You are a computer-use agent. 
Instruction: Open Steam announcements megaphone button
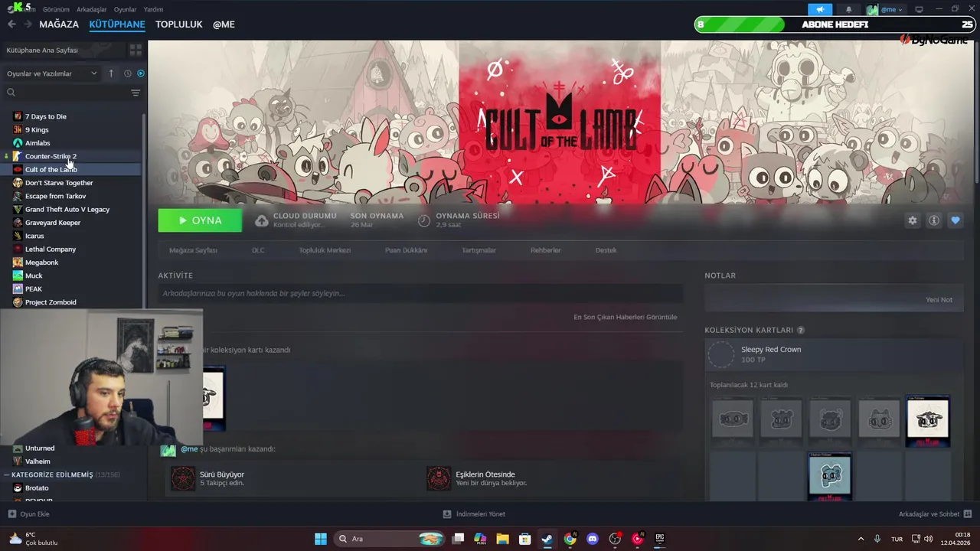[820, 9]
